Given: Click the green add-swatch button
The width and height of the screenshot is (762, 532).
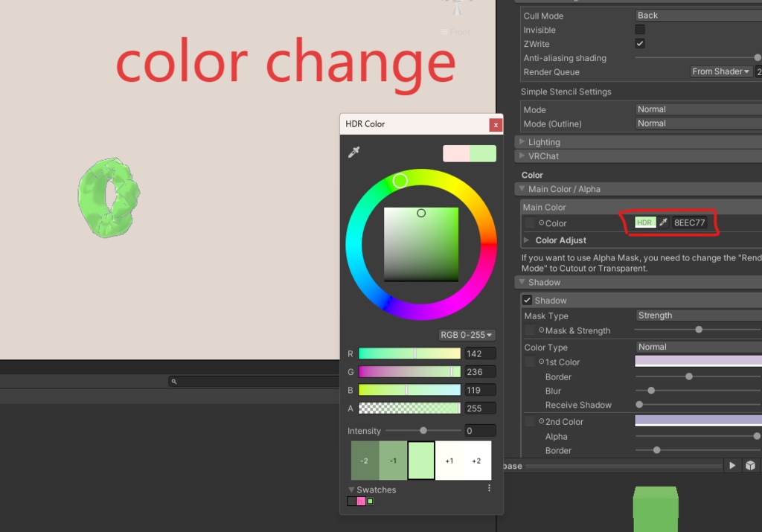Looking at the screenshot, I should pos(371,501).
